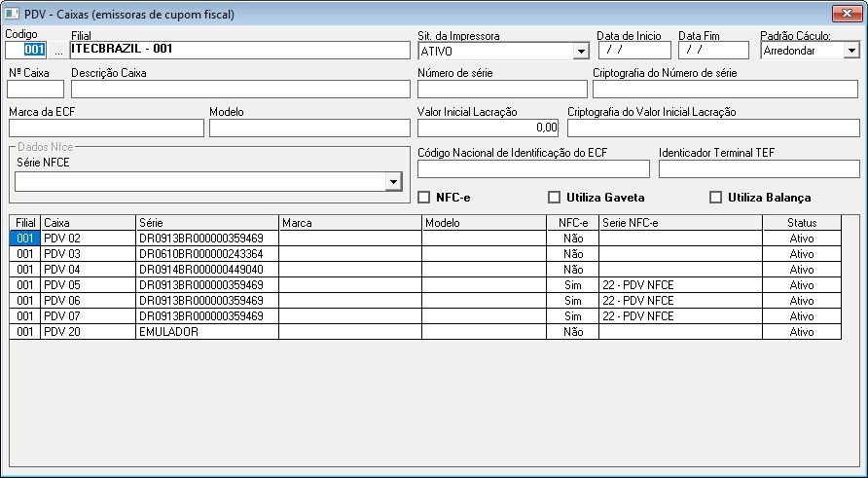868x478 pixels.
Task: Click the Marca column header
Action: point(350,223)
